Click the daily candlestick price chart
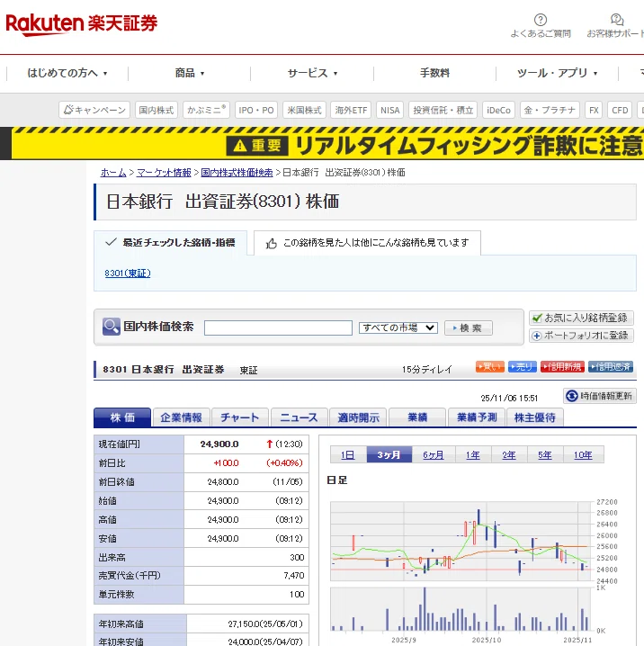This screenshot has height=646, width=644. pos(461,541)
